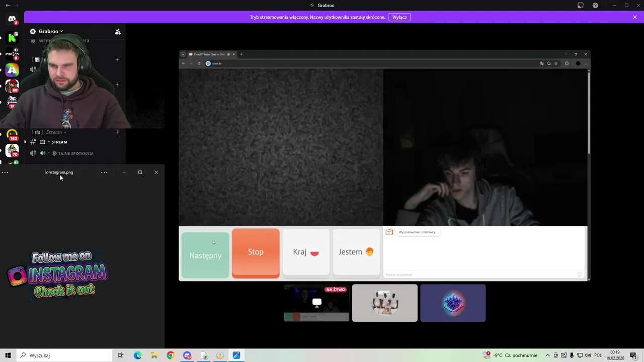Viewport: 644px width, 362px height.
Task: Open right three-dot menu beside ionstagram.png
Action: click(104, 172)
